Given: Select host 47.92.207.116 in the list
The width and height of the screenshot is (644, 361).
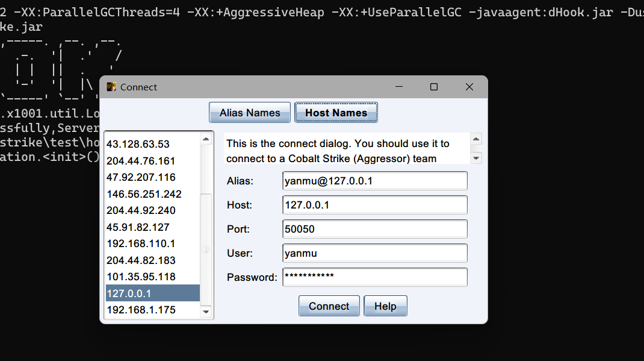Looking at the screenshot, I should [153, 177].
